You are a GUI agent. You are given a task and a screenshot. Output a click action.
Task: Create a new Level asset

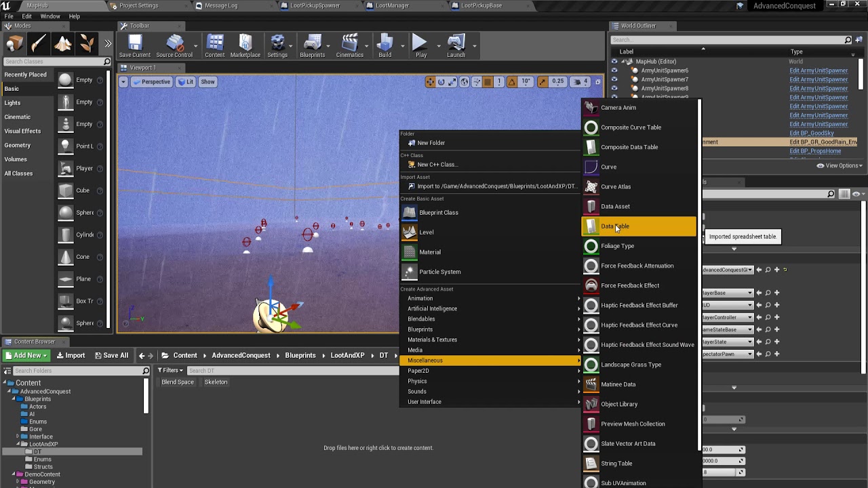point(488,232)
